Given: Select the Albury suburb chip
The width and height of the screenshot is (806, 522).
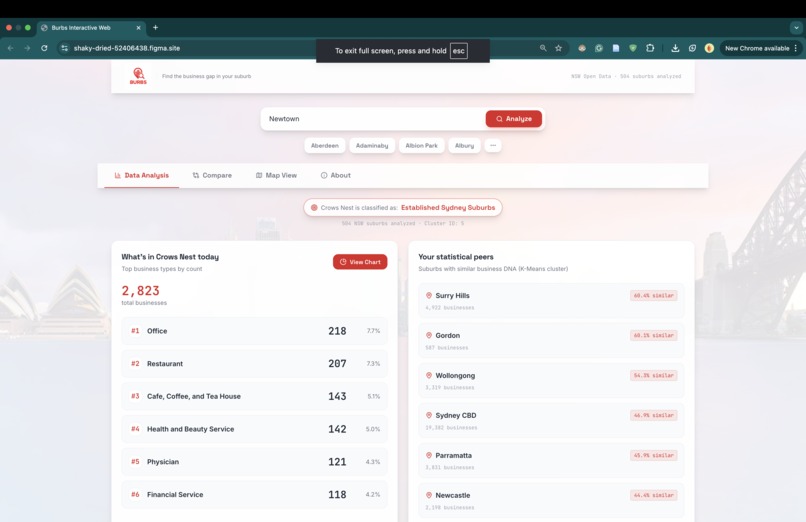Looking at the screenshot, I should (x=464, y=146).
